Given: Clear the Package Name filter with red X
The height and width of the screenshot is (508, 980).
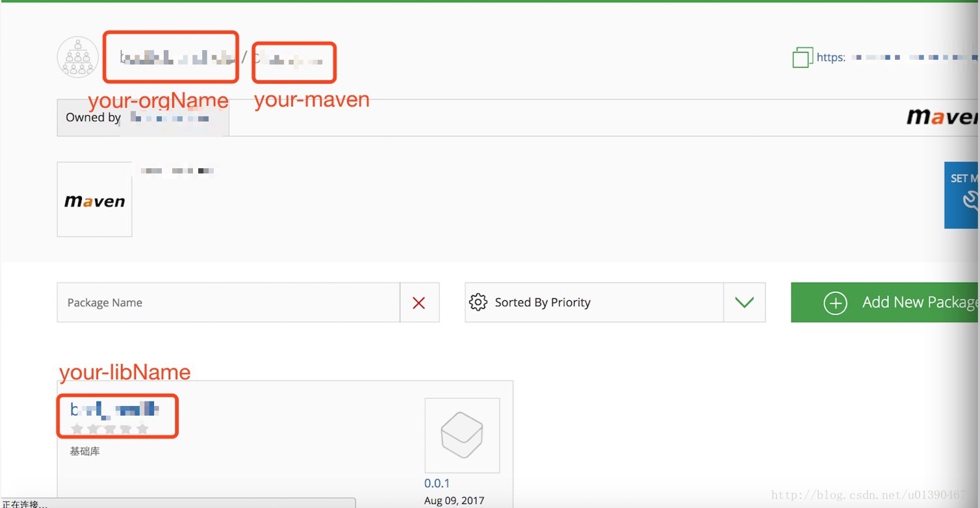Looking at the screenshot, I should click(419, 303).
